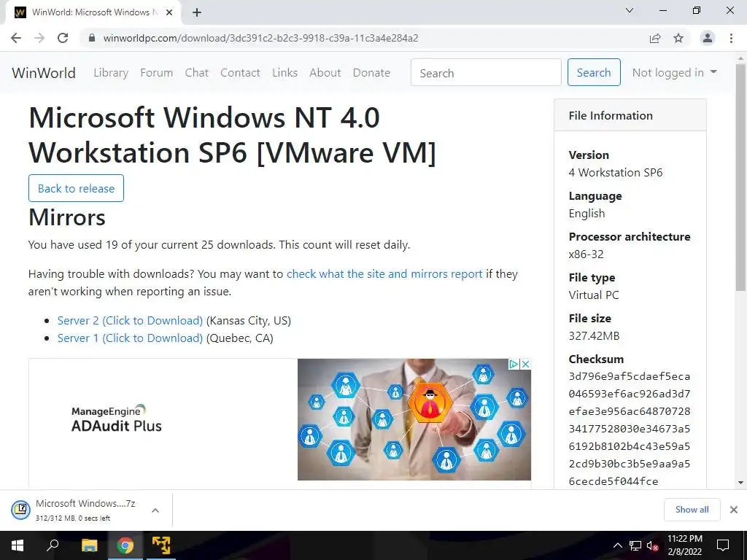Click the Mirrors heading
This screenshot has width=747, height=560.
[66, 217]
